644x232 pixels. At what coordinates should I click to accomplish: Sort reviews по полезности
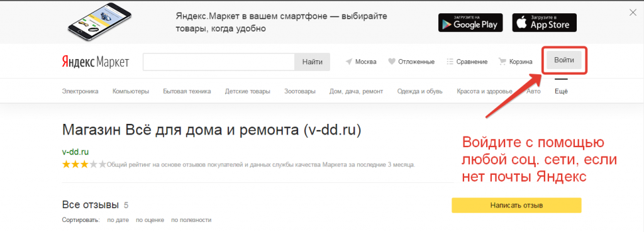tap(191, 220)
